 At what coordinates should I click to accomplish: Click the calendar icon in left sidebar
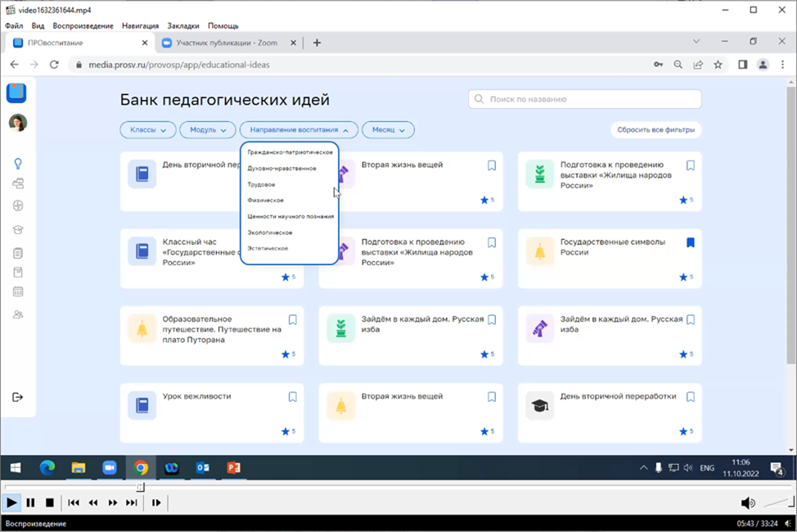pos(18,291)
